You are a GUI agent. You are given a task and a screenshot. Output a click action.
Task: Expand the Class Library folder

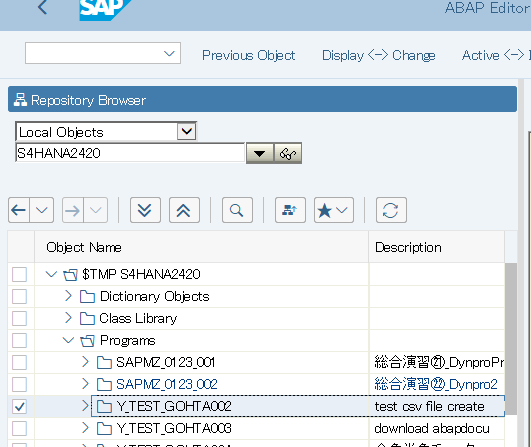click(x=68, y=318)
